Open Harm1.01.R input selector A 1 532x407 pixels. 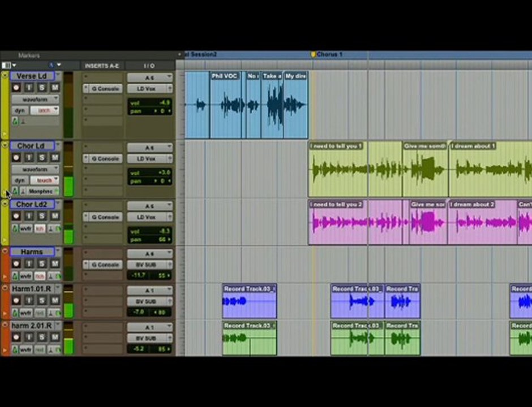click(149, 291)
